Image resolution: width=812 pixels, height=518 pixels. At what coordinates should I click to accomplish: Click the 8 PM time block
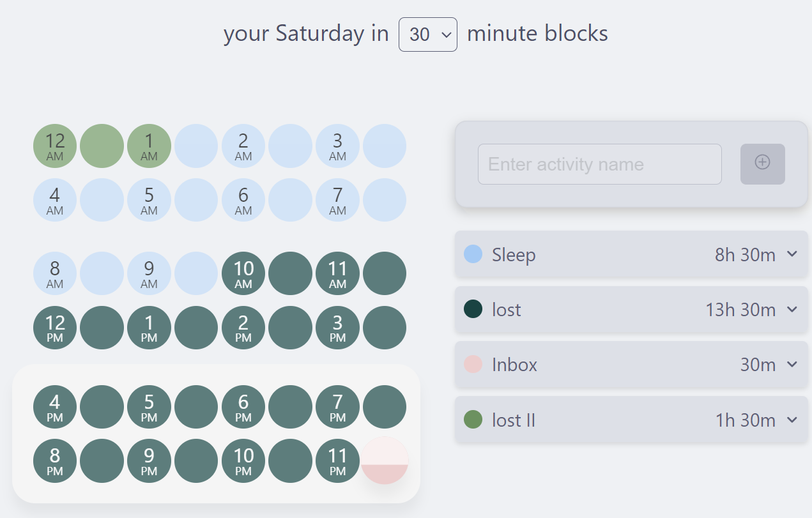pos(55,461)
